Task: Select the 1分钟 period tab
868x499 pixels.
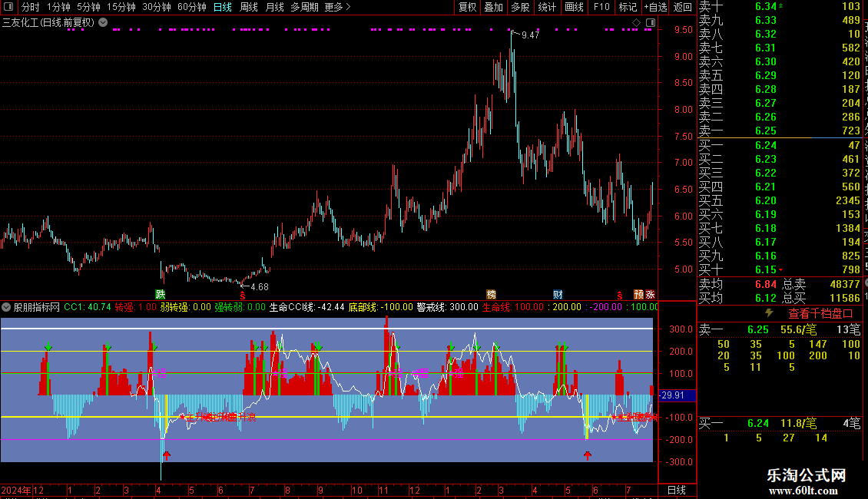Action: click(x=58, y=7)
